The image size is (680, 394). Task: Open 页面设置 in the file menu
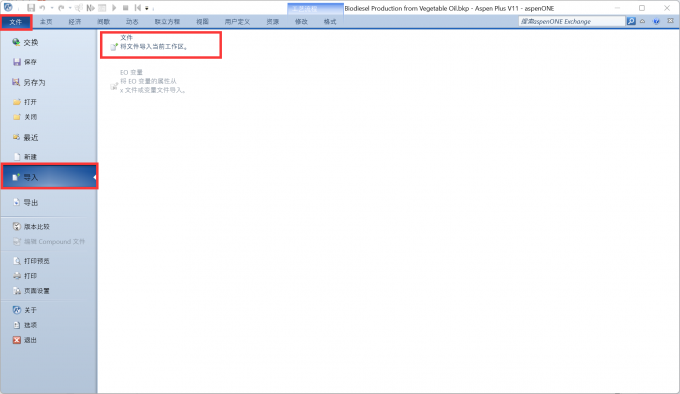point(49,291)
